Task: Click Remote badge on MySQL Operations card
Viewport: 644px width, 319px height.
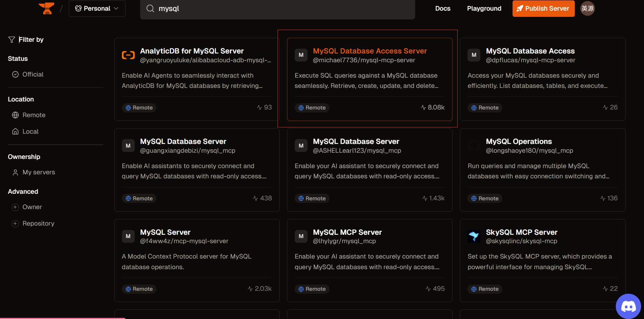Action: (x=485, y=198)
